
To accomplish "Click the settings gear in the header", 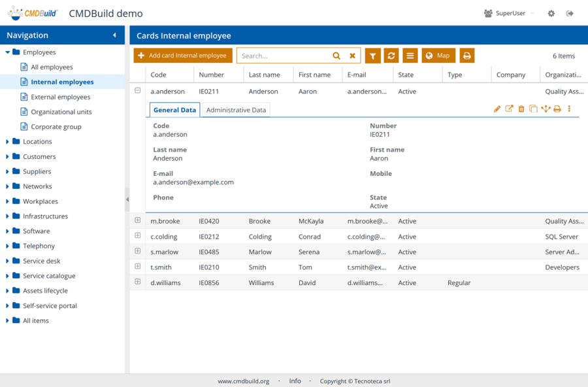I will click(x=549, y=12).
